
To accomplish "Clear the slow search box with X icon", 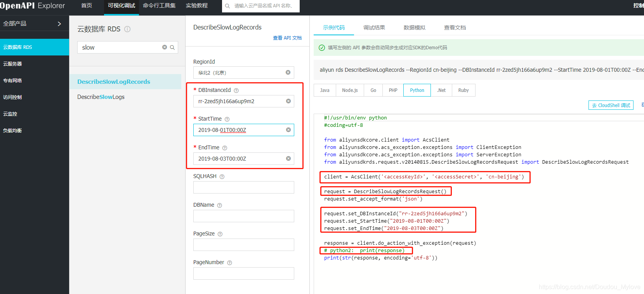I will [x=165, y=47].
